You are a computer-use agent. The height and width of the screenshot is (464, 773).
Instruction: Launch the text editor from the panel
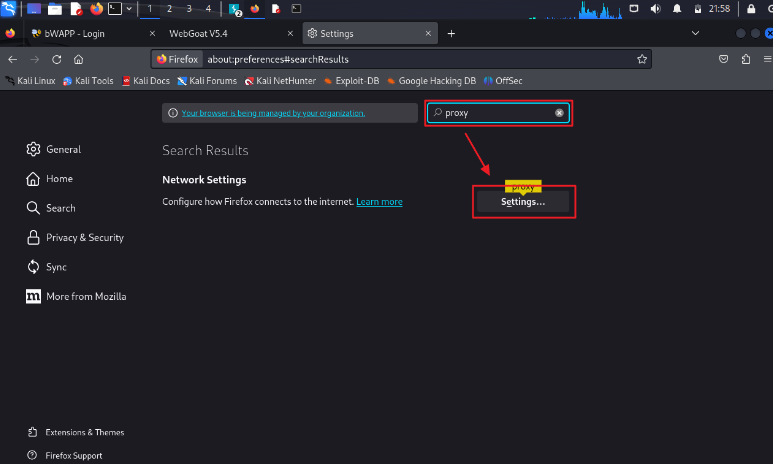[x=75, y=9]
